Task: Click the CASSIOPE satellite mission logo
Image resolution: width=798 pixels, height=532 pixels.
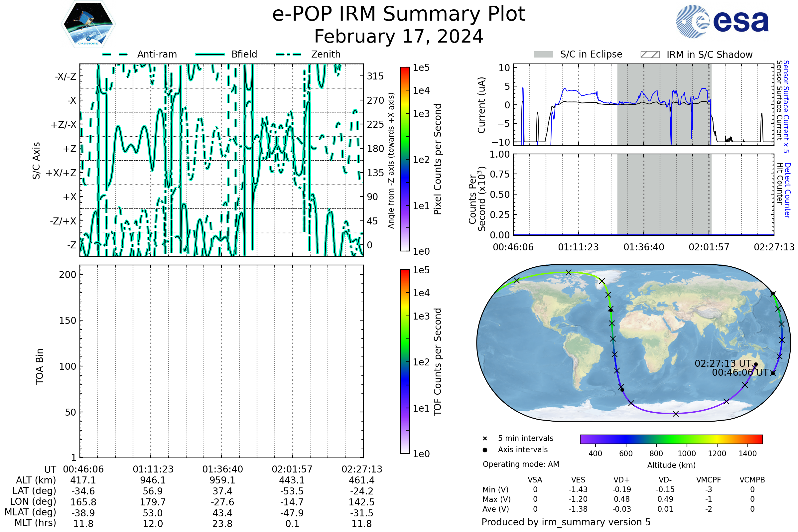Action: (88, 24)
